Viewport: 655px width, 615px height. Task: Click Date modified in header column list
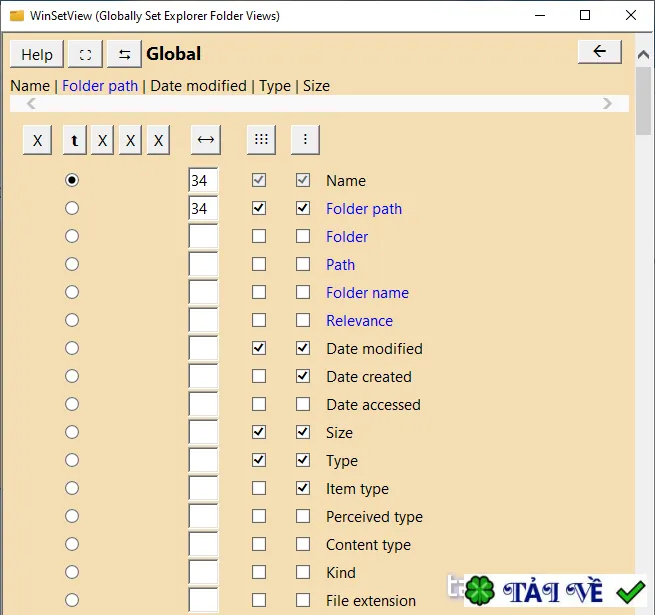point(198,86)
